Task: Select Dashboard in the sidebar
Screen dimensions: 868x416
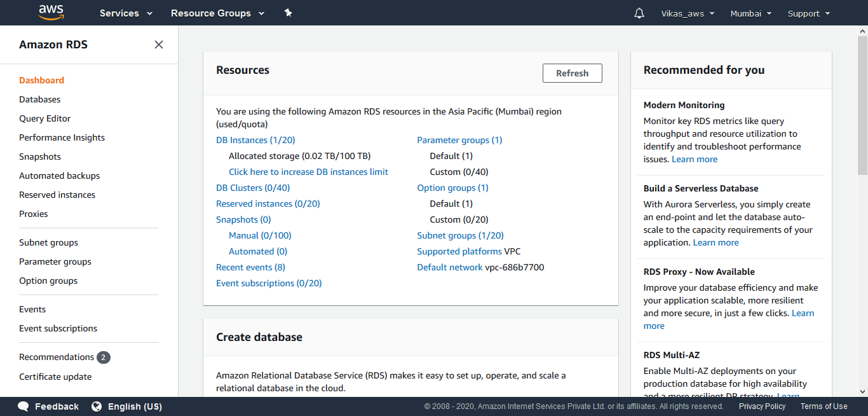Action: click(x=41, y=80)
